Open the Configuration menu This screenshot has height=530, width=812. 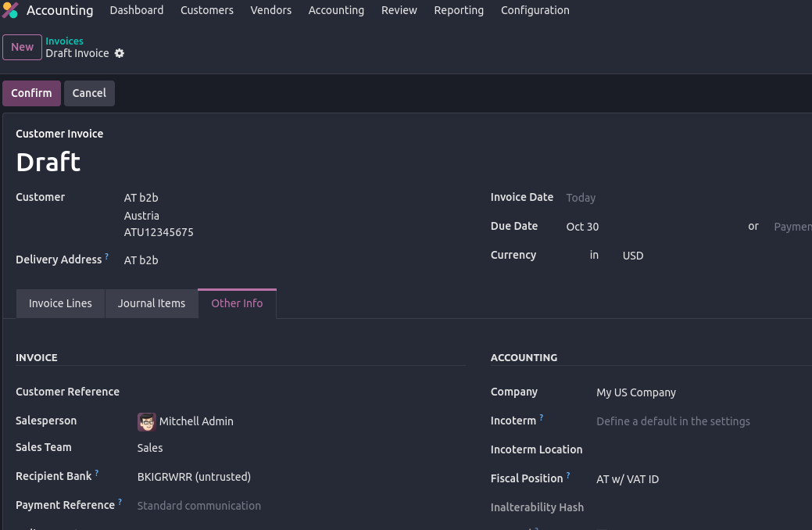coord(535,10)
